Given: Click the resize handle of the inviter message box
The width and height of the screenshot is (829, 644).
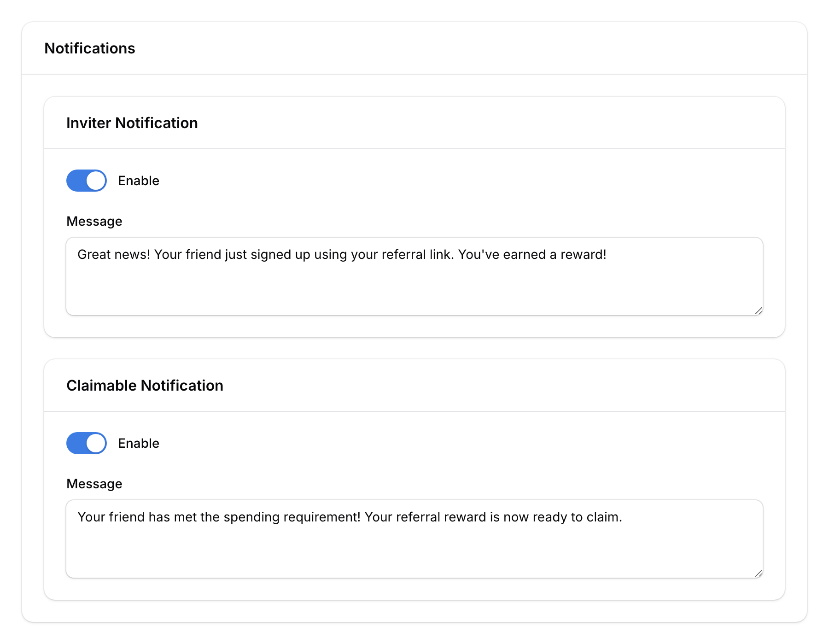Looking at the screenshot, I should [x=759, y=311].
